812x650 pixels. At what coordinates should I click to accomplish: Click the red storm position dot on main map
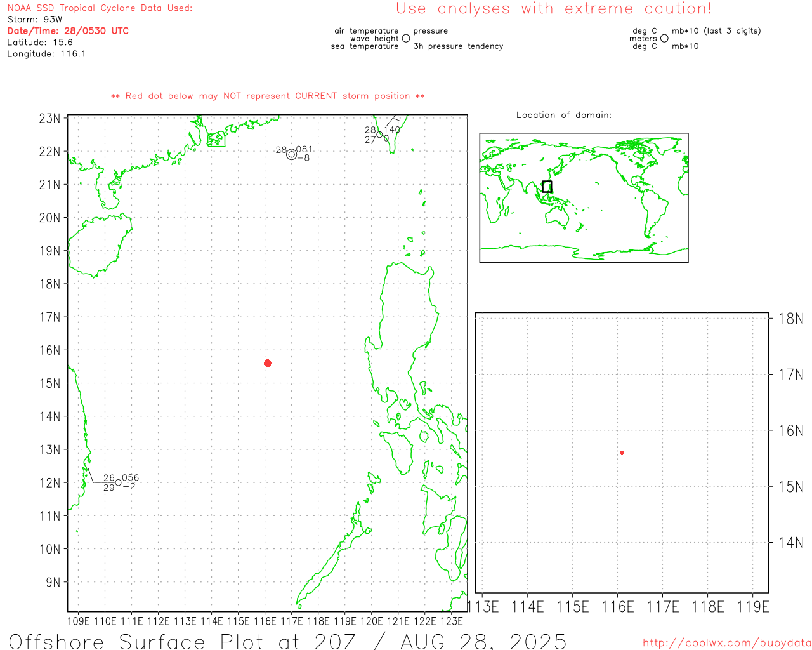click(x=268, y=363)
